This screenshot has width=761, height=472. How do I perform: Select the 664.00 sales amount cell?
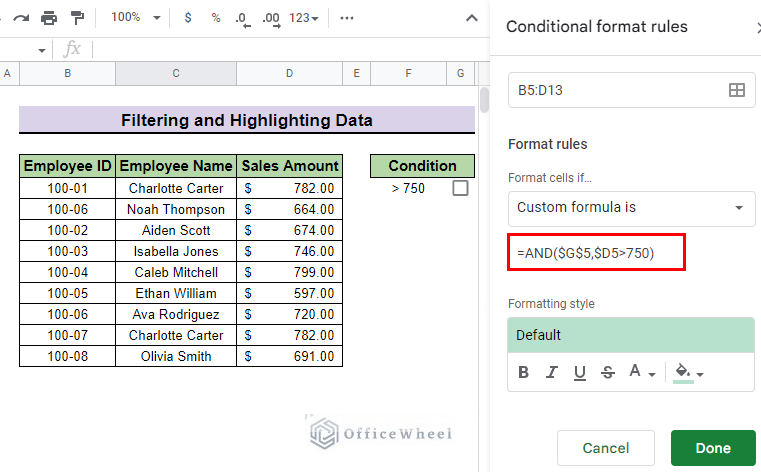point(290,209)
